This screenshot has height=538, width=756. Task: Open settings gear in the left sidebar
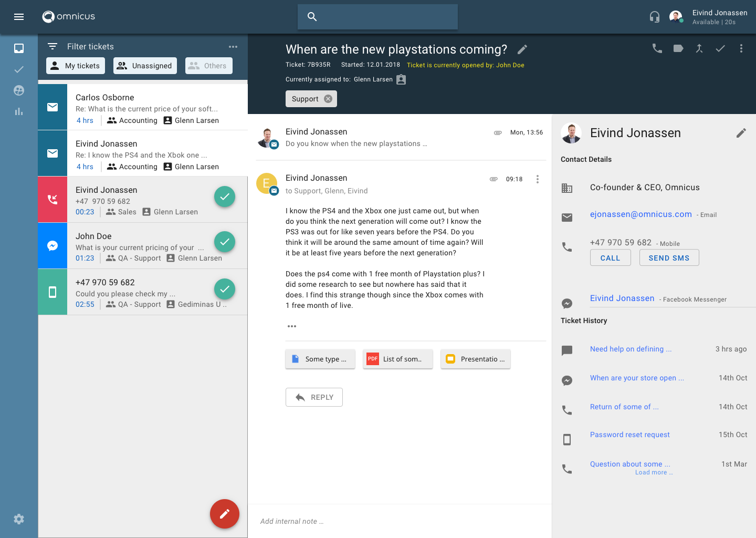(19, 519)
